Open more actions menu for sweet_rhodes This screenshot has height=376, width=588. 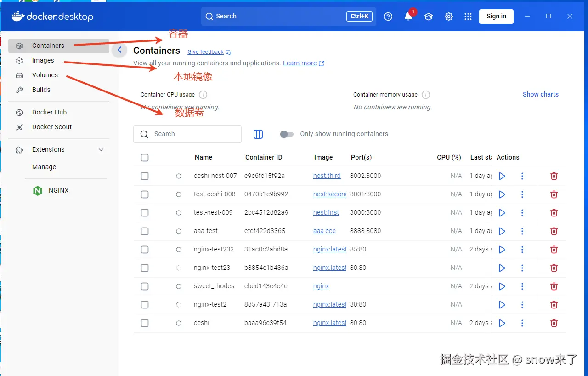(522, 286)
